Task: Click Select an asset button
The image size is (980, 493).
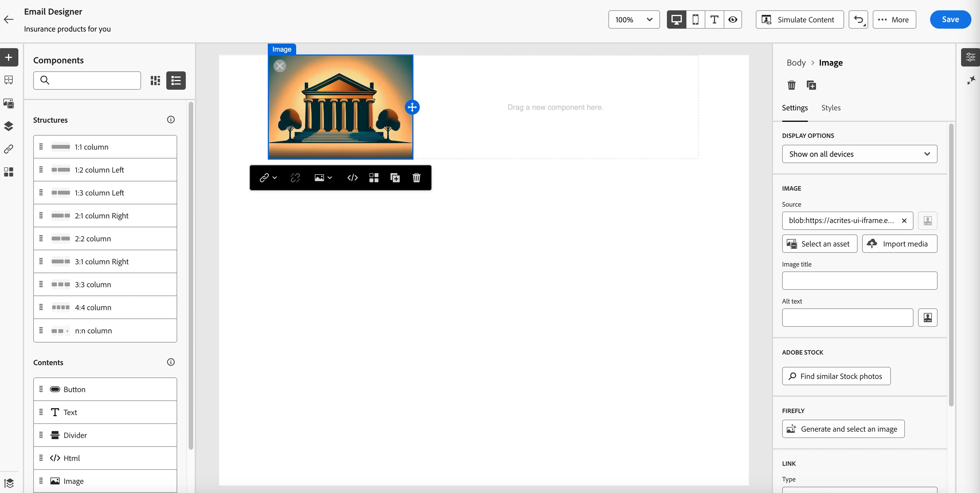Action: pyautogui.click(x=819, y=244)
